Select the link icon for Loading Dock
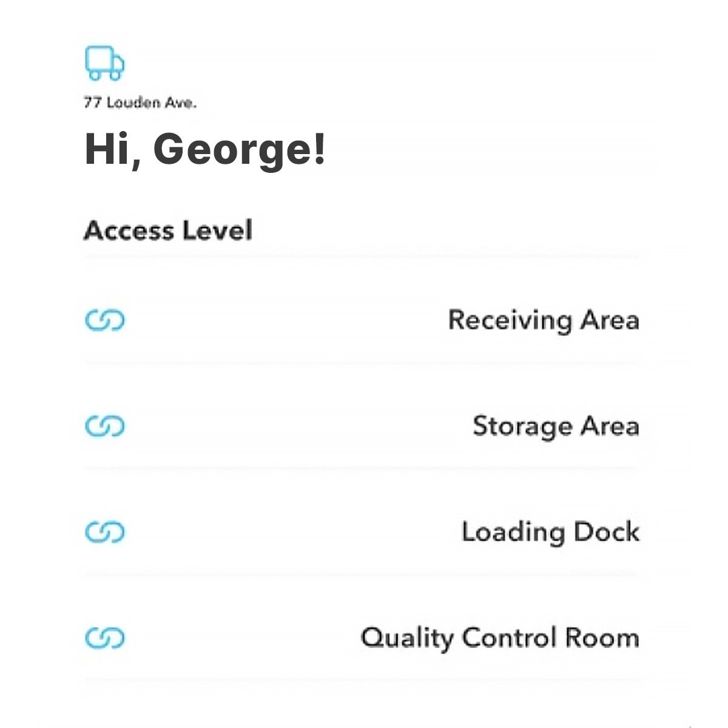Screen dimensions: 728x728 [x=105, y=531]
